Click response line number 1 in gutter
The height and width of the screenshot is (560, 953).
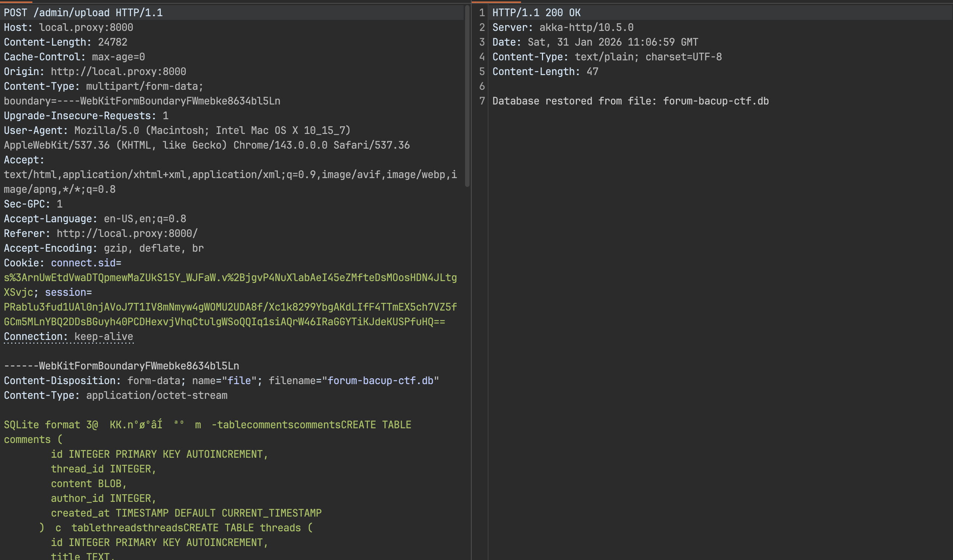point(482,13)
